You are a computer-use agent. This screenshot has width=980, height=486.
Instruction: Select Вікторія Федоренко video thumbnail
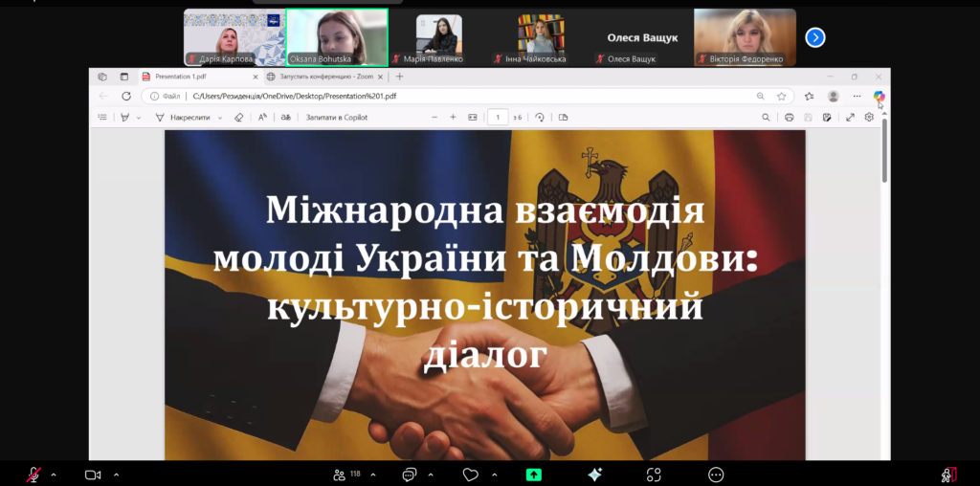click(745, 37)
